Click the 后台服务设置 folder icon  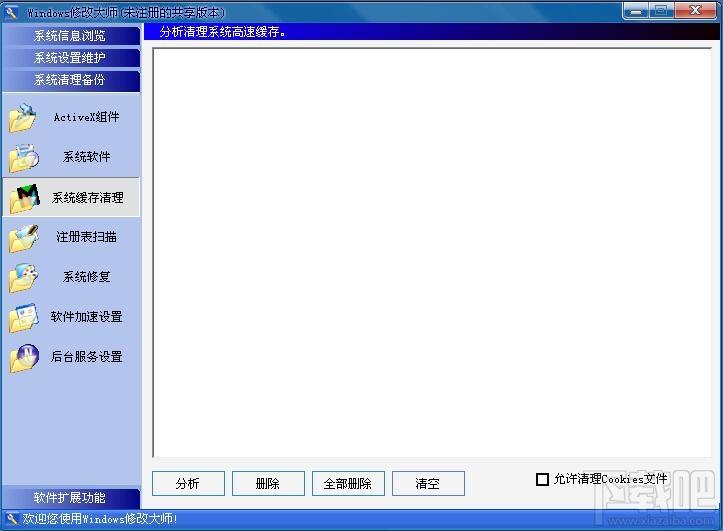[x=24, y=358]
